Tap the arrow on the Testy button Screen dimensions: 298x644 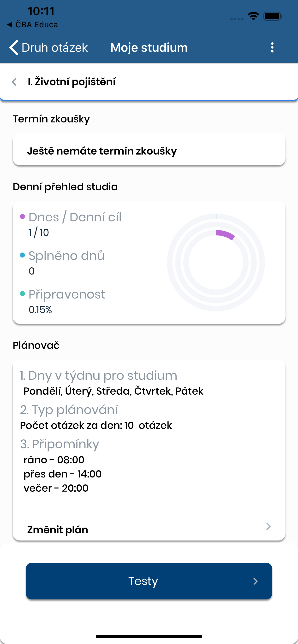coord(255,581)
